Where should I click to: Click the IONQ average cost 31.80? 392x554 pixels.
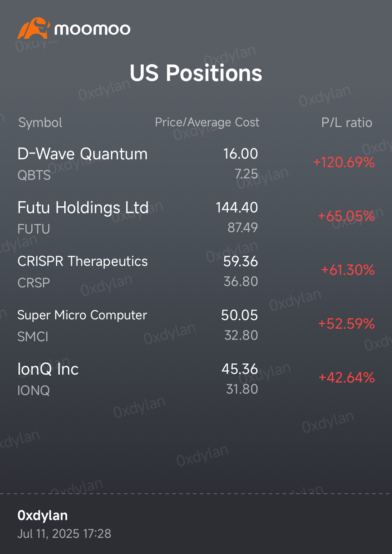pos(242,389)
